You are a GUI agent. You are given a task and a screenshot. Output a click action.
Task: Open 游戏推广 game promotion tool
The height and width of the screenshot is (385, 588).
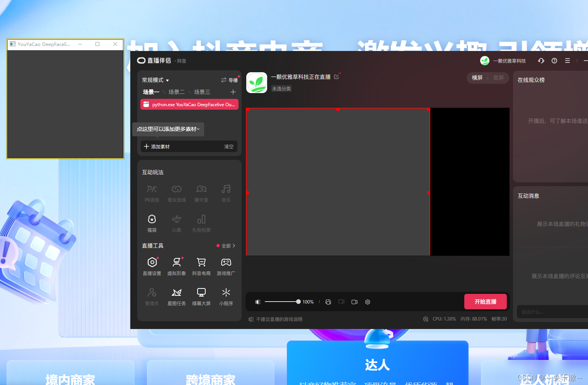[226, 266]
